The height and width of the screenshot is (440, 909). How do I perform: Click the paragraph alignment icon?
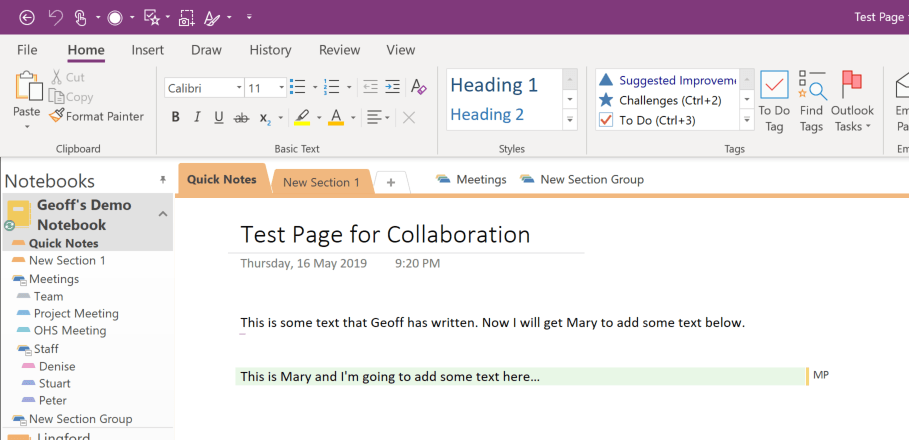[x=374, y=118]
